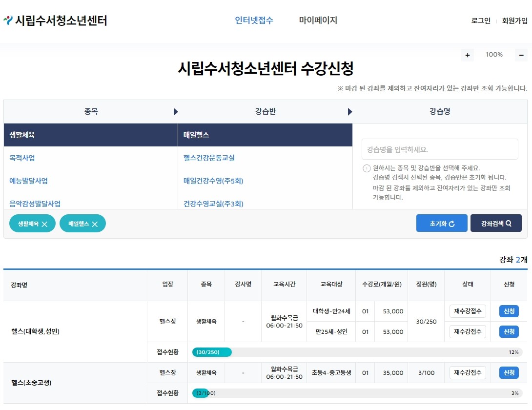Select 매일건강수영(주5회) class

pos(213,181)
